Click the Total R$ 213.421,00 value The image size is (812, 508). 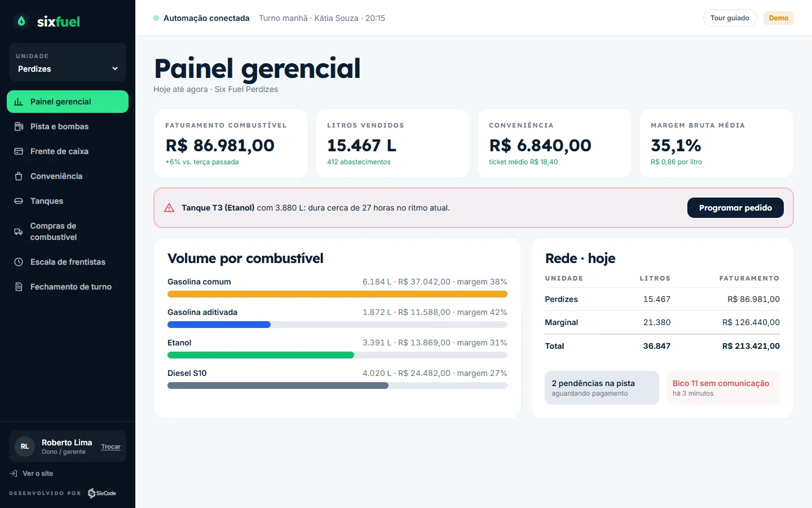[x=751, y=346]
